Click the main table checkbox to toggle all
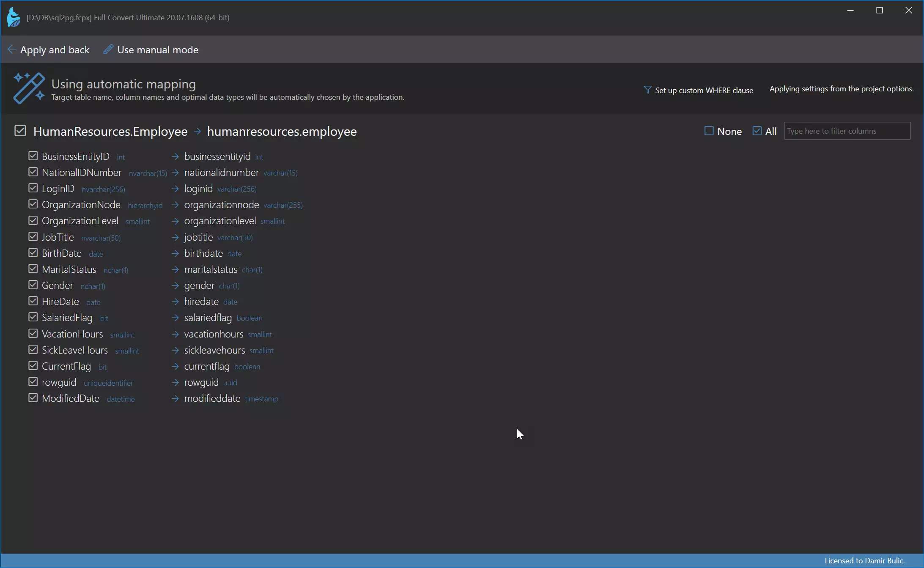The image size is (924, 568). tap(20, 131)
